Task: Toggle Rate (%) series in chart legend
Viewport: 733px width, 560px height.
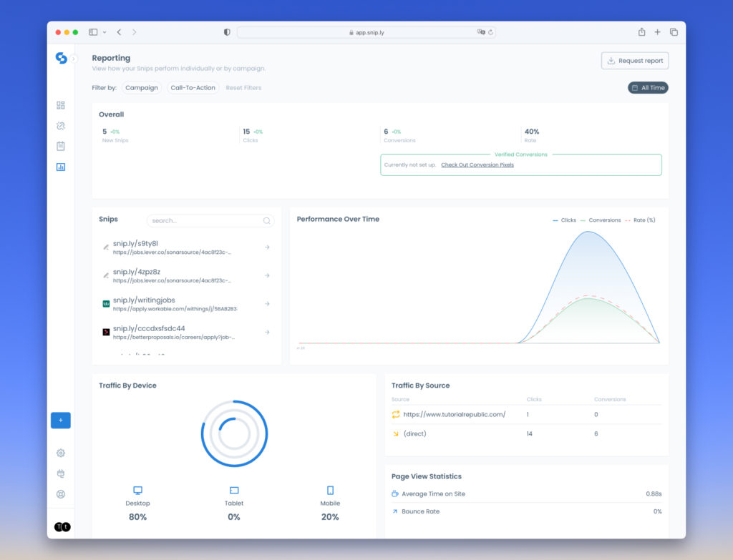Action: pos(641,220)
